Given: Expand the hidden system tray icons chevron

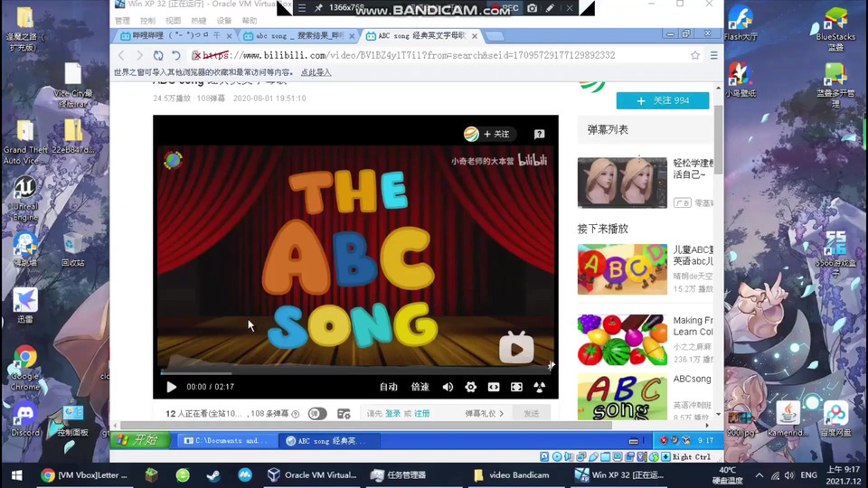Looking at the screenshot, I should pyautogui.click(x=759, y=475).
